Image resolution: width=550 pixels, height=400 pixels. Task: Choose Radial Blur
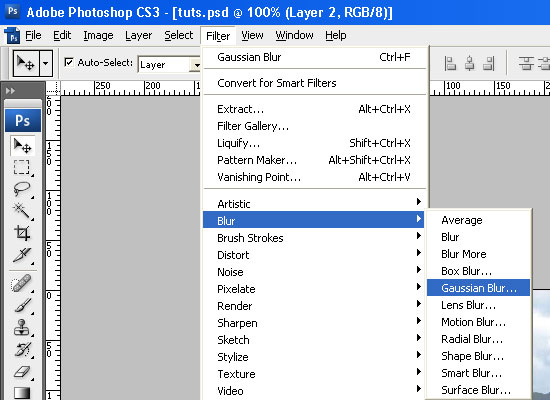tap(478, 339)
